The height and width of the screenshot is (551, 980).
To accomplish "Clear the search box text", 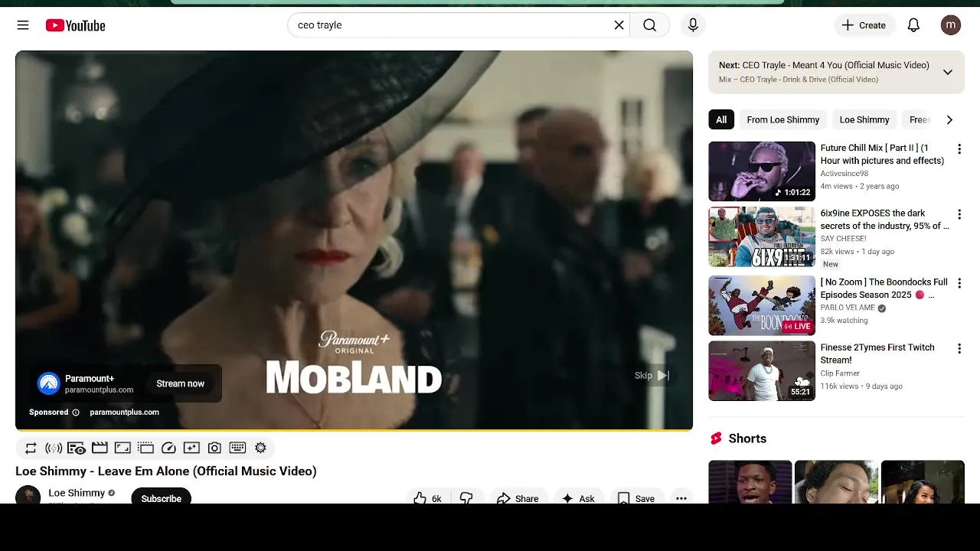I will tap(619, 25).
